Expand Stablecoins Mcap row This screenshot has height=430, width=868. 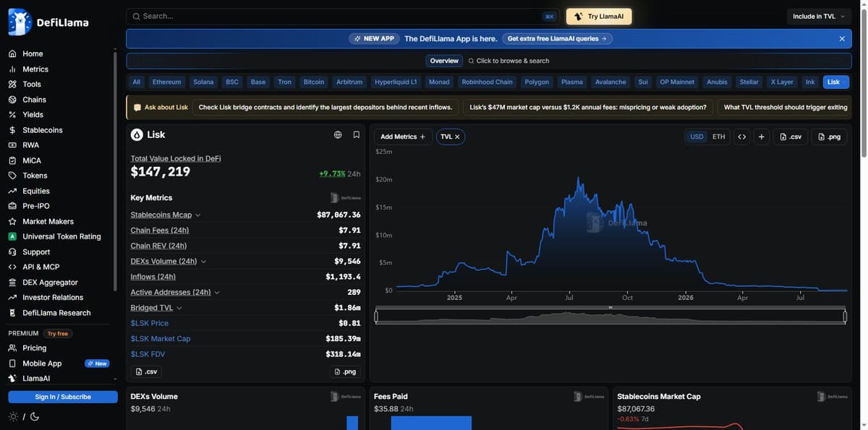[198, 215]
